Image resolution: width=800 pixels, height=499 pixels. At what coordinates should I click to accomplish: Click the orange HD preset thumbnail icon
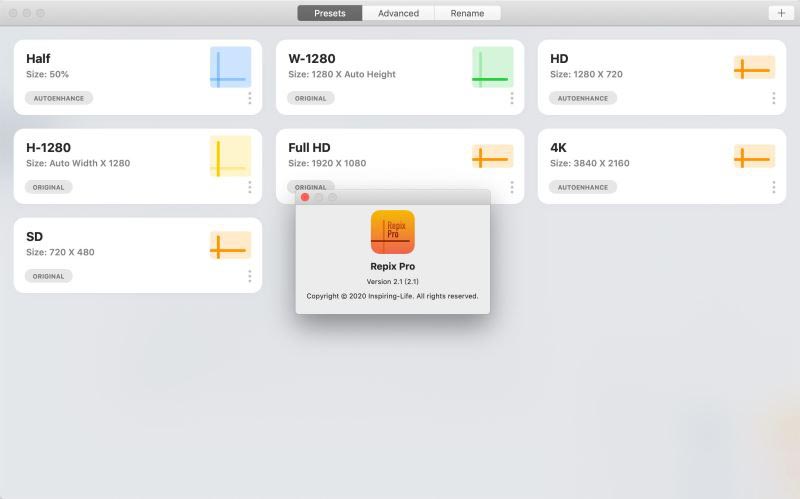[x=754, y=67]
